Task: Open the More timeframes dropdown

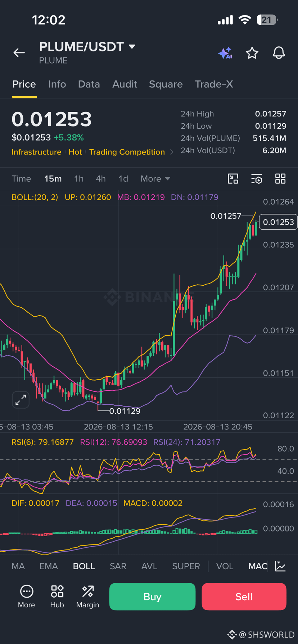Action: pyautogui.click(x=155, y=179)
